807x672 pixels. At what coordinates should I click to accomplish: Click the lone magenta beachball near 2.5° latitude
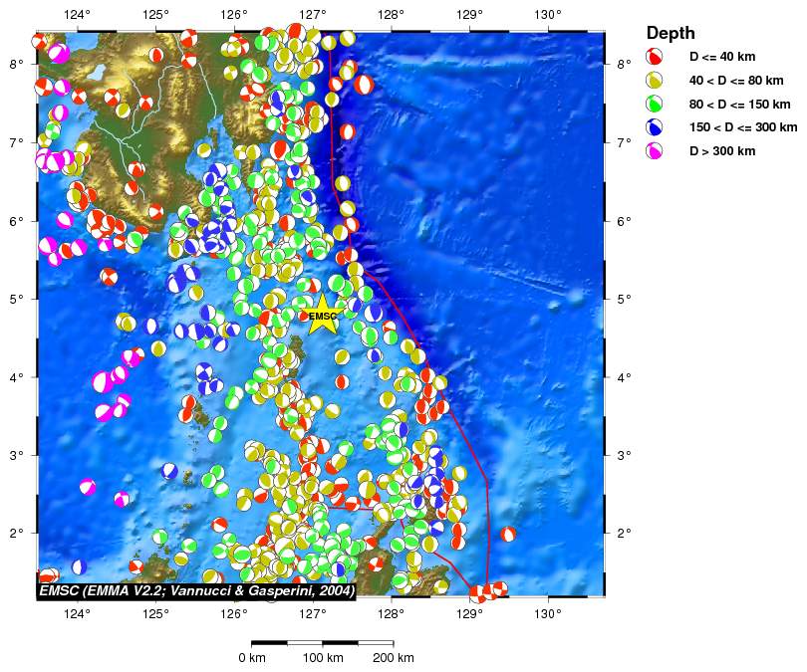coord(88,487)
